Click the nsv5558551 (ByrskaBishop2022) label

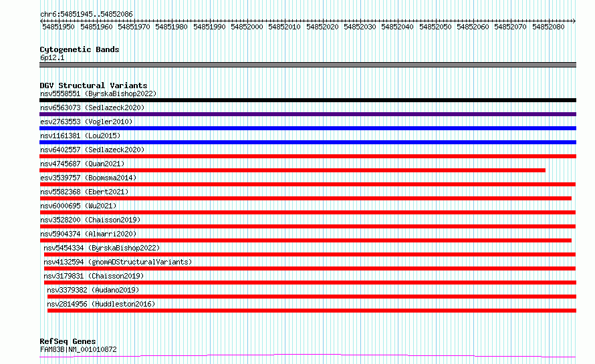coord(98,94)
